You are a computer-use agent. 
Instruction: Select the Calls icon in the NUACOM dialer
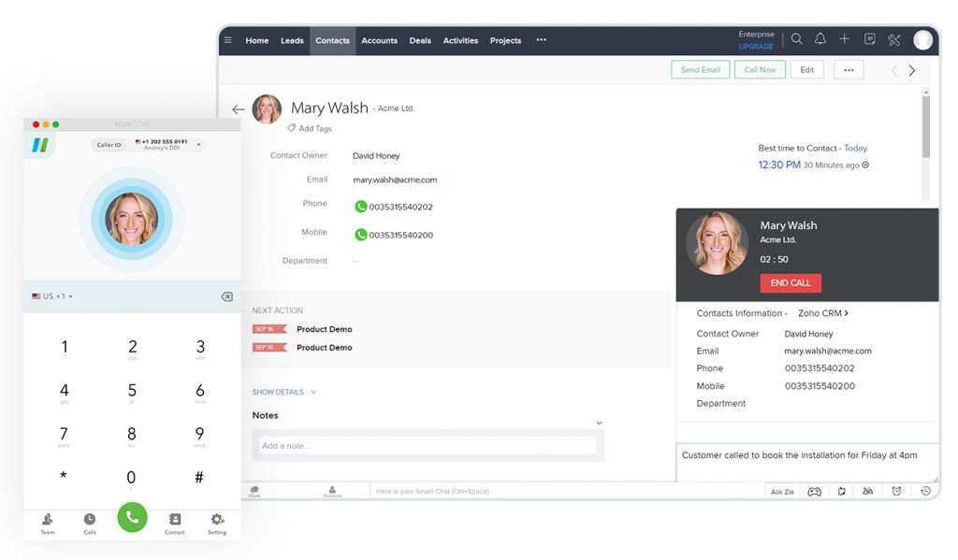pyautogui.click(x=89, y=521)
